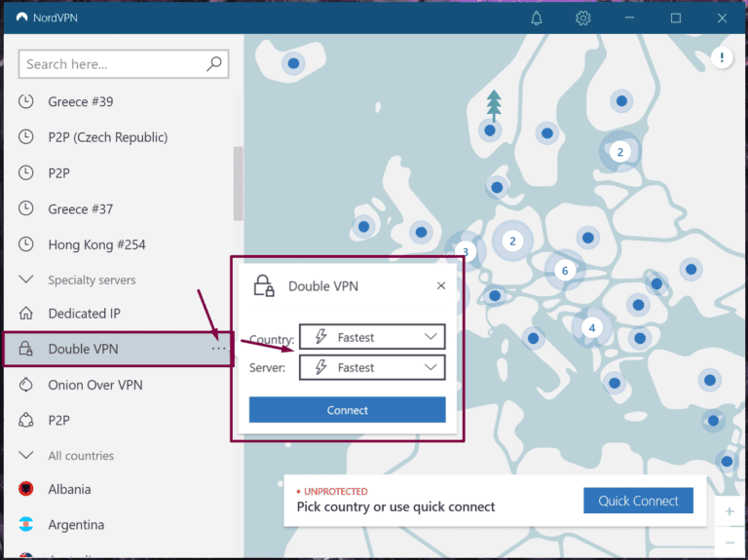This screenshot has width=748, height=560.
Task: Click the Albania flag icon
Action: (x=27, y=489)
